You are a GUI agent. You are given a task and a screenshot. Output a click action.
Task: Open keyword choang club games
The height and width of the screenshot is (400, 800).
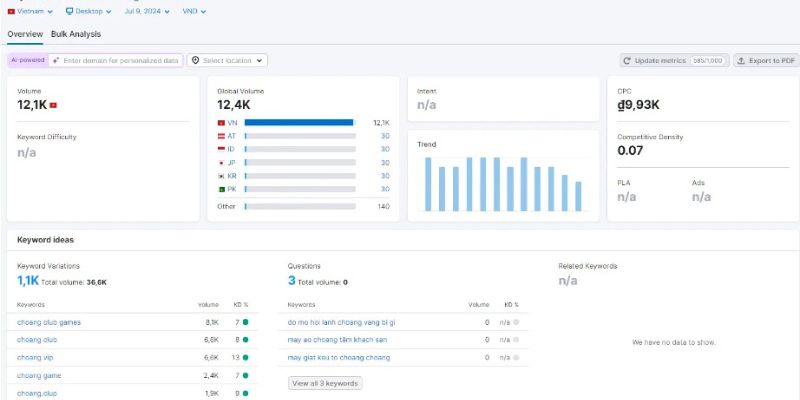pos(49,322)
